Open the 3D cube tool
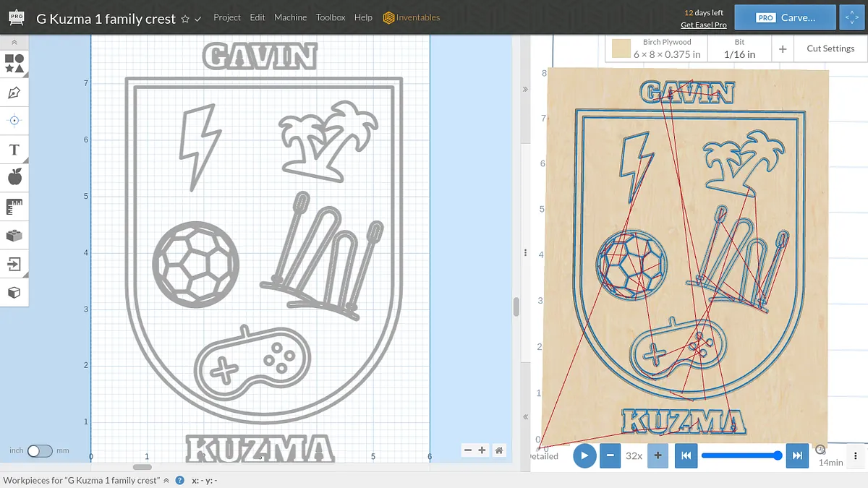Viewport: 868px width, 488px height. [14, 293]
